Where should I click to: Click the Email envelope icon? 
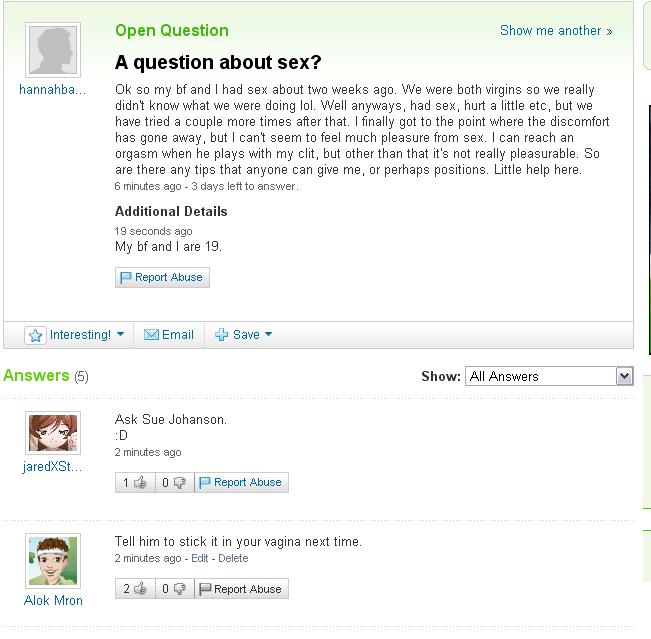pos(152,335)
